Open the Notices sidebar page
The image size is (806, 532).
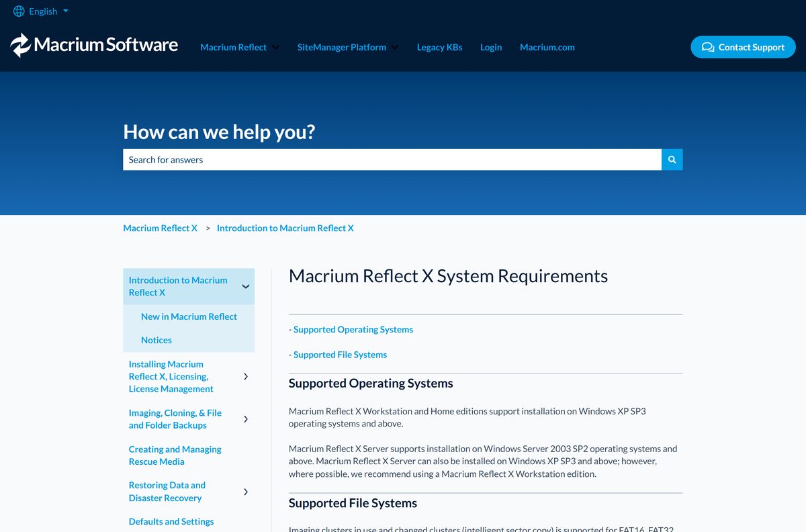pyautogui.click(x=156, y=340)
